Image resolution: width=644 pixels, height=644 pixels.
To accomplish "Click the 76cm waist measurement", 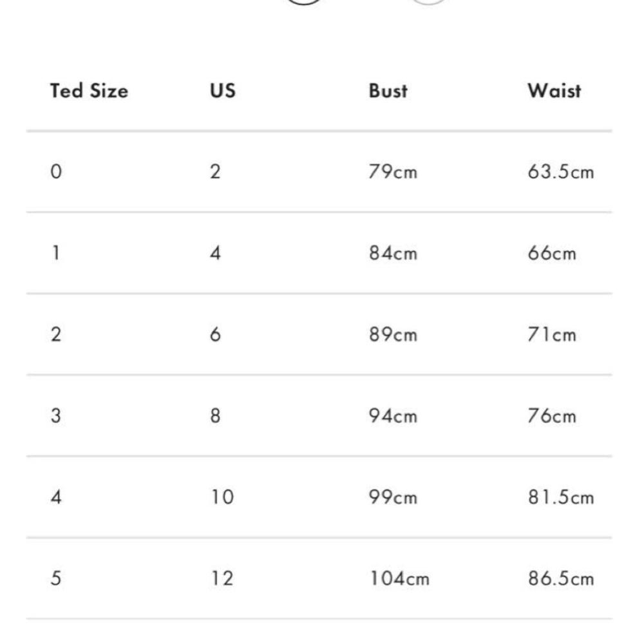I will tap(552, 415).
